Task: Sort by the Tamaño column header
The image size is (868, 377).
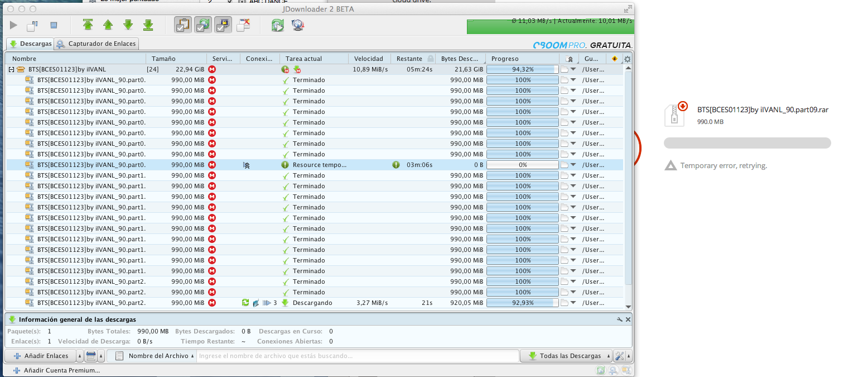Action: point(176,59)
